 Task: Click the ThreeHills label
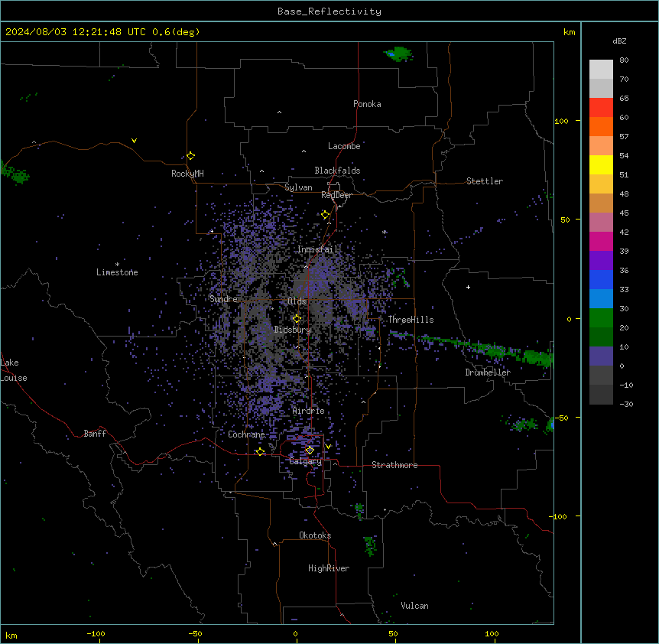point(411,320)
